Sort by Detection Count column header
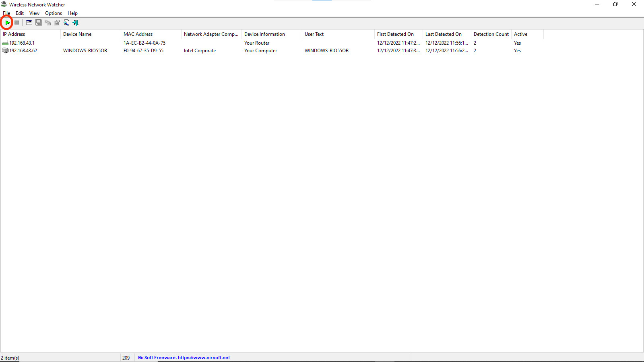This screenshot has width=644, height=362. point(491,34)
